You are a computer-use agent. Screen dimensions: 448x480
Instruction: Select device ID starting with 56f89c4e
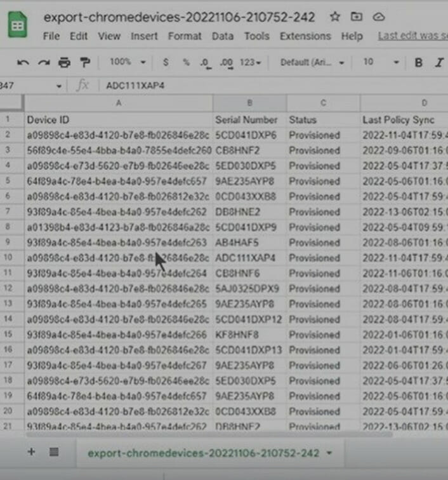pos(119,150)
